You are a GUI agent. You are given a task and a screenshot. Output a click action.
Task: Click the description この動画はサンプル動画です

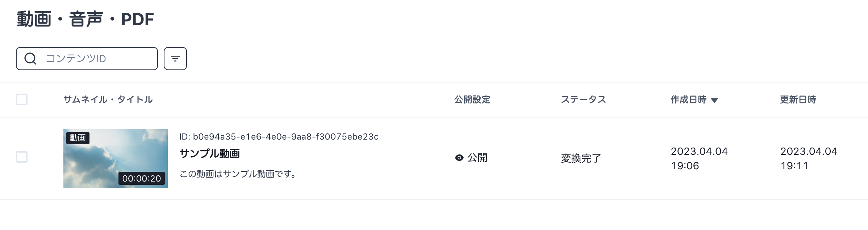pyautogui.click(x=238, y=174)
